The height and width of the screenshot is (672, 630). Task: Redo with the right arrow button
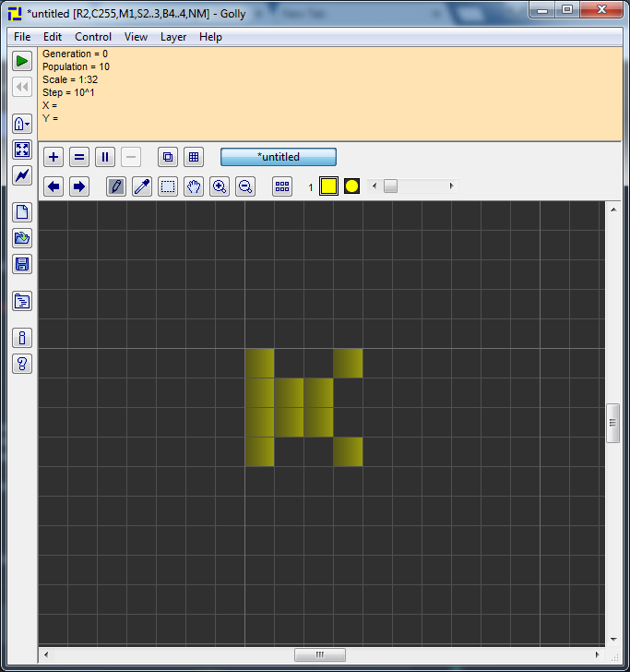79,186
